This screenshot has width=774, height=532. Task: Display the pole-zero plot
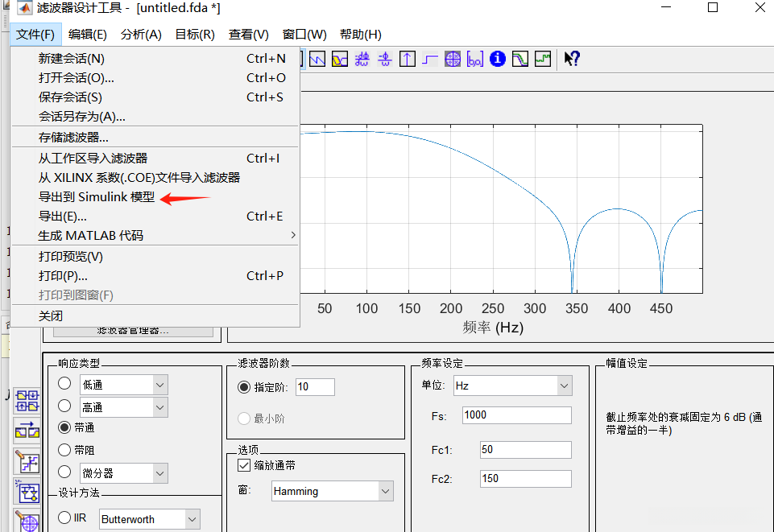click(x=453, y=60)
